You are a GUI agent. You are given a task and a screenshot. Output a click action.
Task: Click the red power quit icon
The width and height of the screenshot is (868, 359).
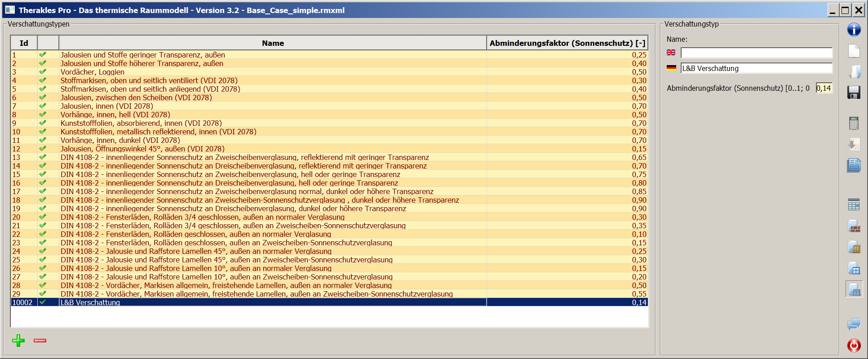(854, 345)
